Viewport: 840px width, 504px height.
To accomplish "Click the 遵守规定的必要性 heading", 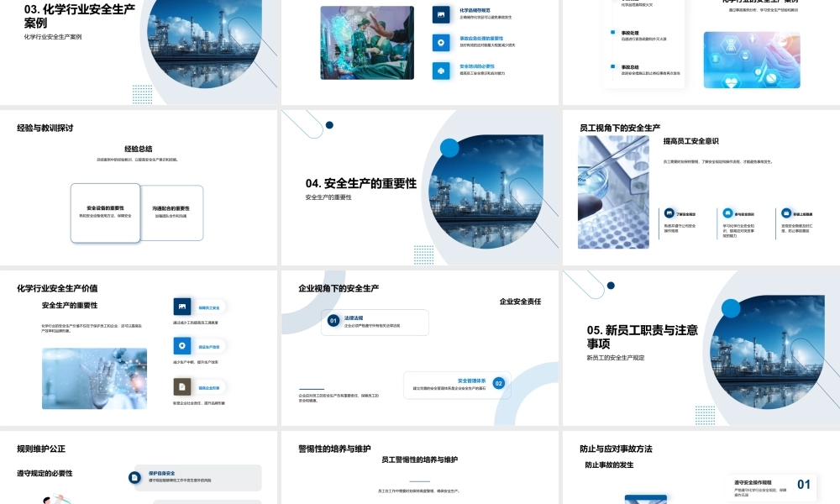I will click(x=45, y=474).
